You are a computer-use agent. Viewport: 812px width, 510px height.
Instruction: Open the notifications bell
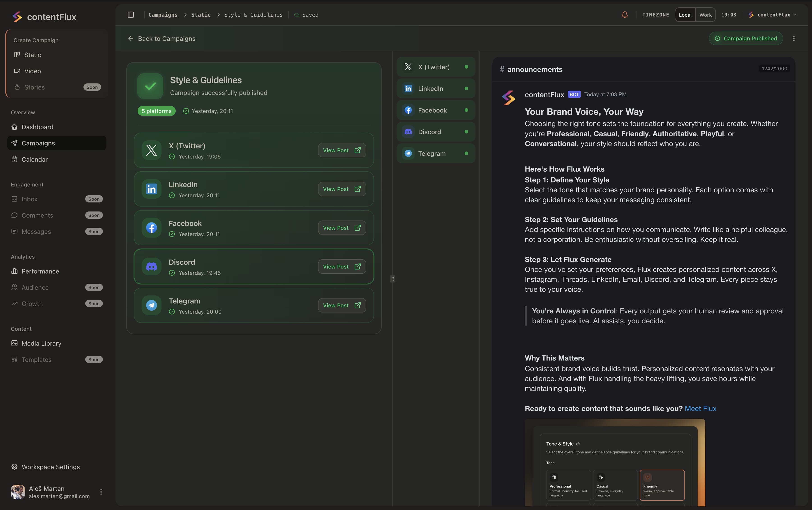pos(625,14)
